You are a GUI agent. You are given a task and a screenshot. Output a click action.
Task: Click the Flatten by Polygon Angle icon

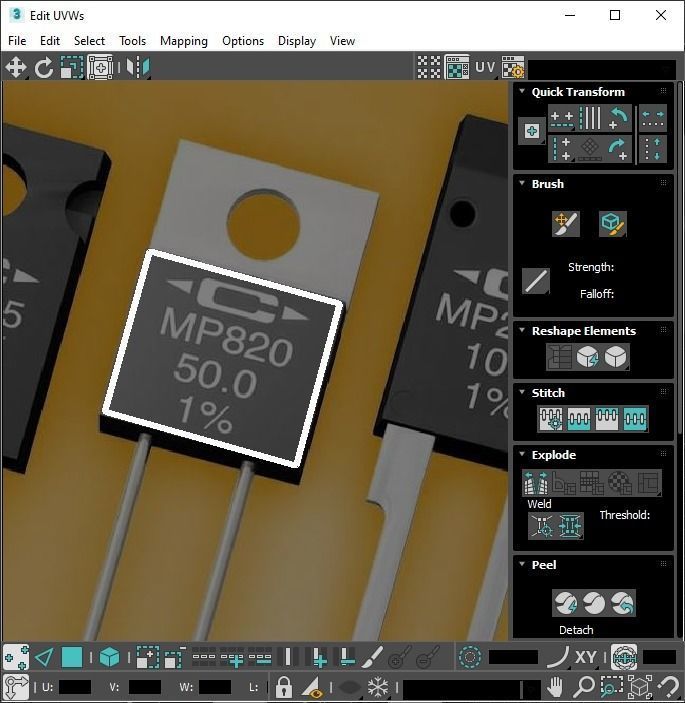pos(564,482)
